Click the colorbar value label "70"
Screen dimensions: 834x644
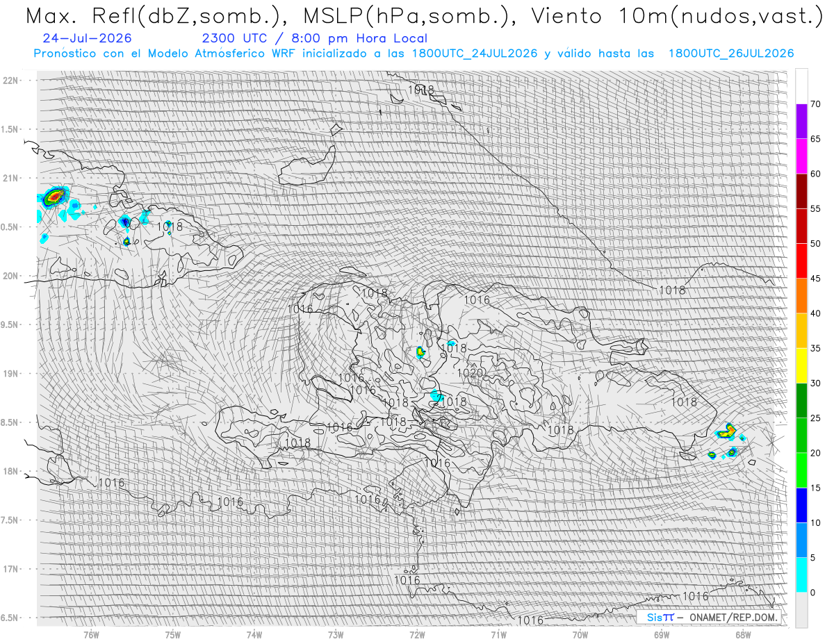[816, 104]
